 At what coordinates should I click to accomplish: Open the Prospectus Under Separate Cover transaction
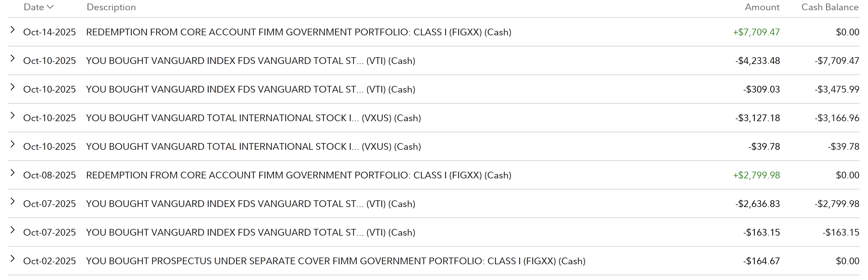(x=336, y=261)
